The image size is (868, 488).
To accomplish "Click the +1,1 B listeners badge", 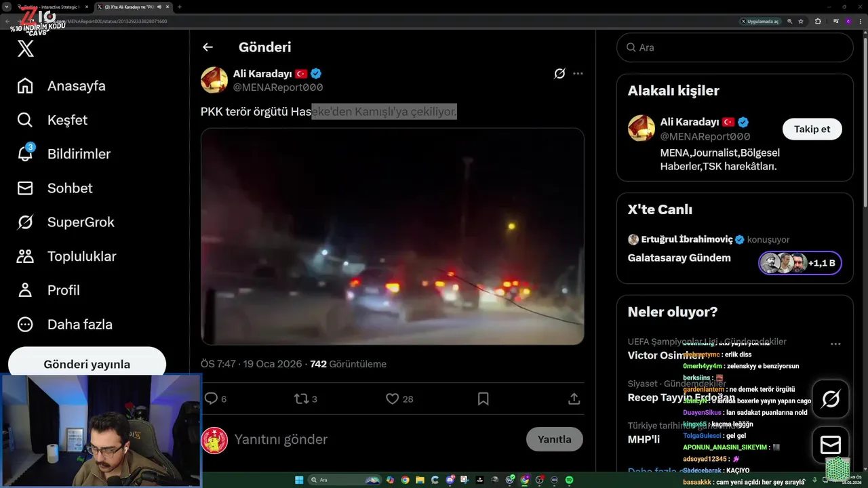I will click(800, 263).
